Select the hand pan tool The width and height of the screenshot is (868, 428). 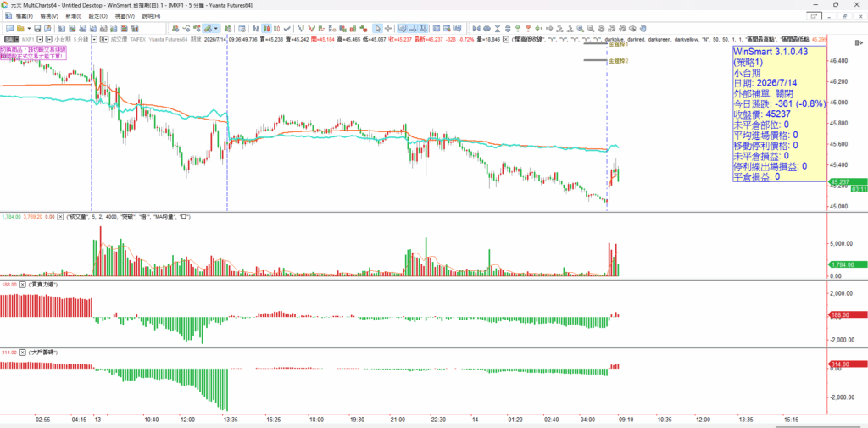pyautogui.click(x=643, y=28)
